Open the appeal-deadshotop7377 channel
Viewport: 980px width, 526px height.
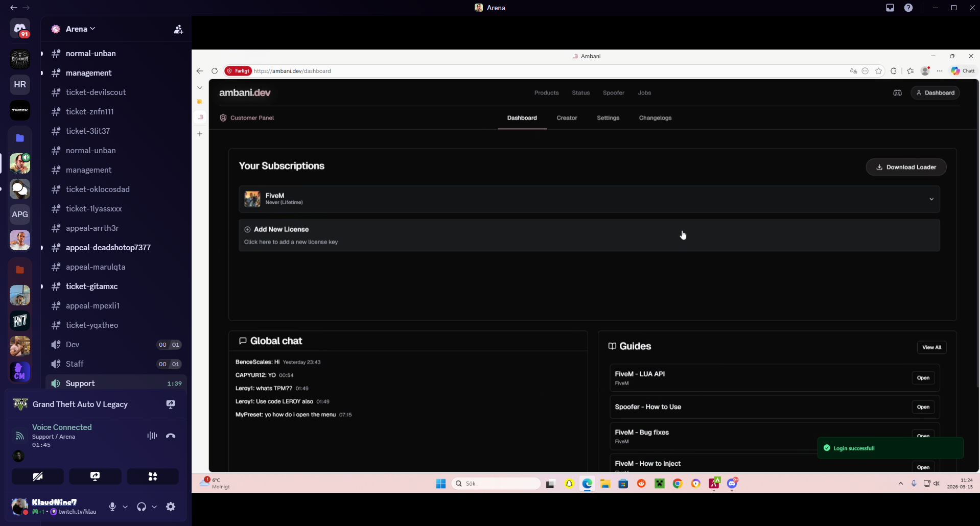116,248
